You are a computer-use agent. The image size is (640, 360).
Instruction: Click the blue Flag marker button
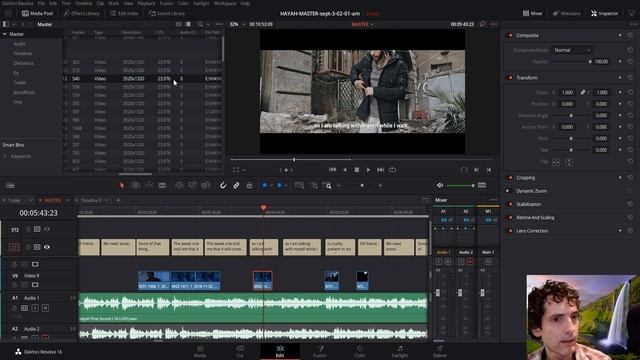pyautogui.click(x=264, y=185)
